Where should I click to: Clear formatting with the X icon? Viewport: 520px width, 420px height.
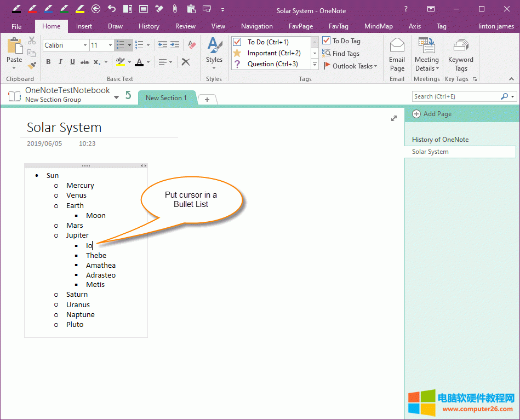pyautogui.click(x=186, y=62)
